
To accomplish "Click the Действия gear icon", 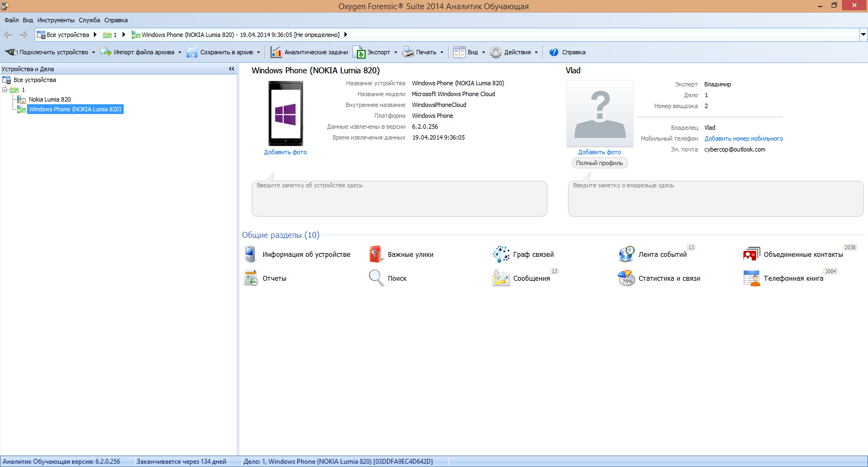I will click(496, 52).
